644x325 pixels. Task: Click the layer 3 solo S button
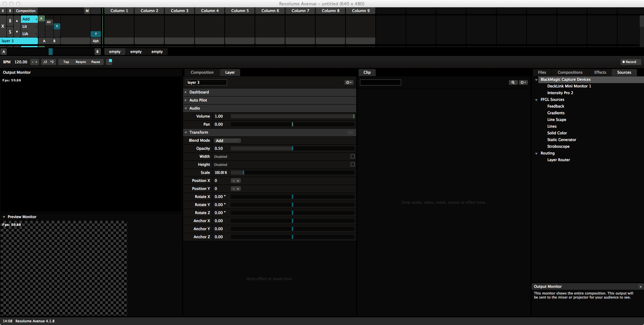pos(10,32)
